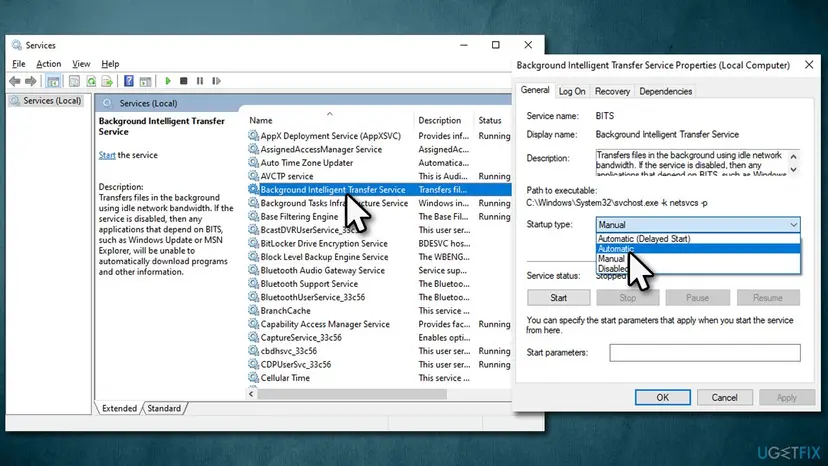
Task: Click the Start parameters text field
Action: coord(704,353)
